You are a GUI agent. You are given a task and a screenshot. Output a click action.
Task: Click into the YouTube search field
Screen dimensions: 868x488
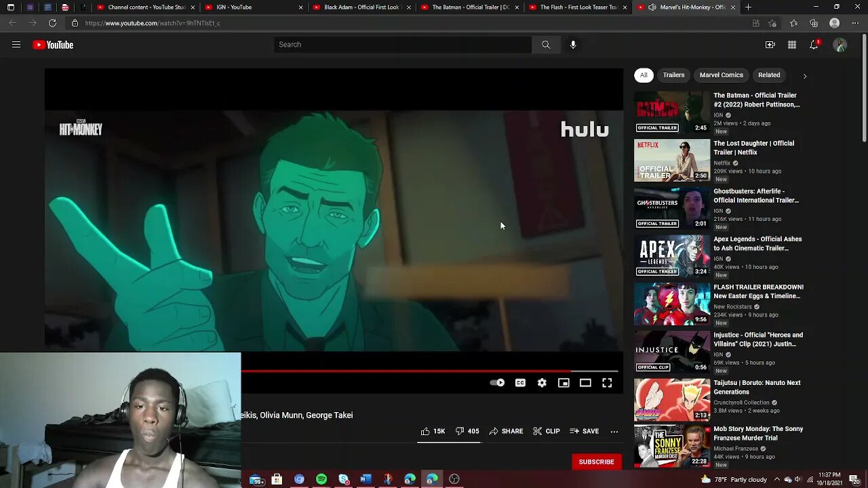tap(403, 45)
